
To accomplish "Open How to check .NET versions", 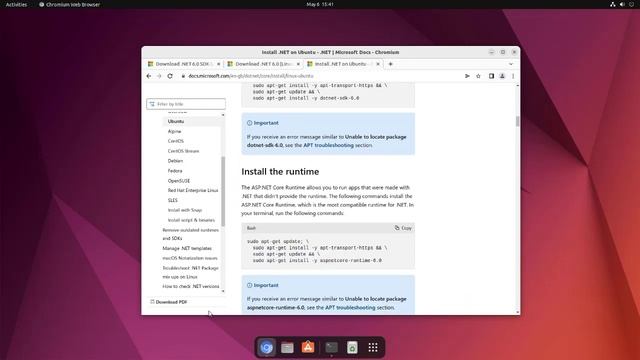I will (191, 287).
